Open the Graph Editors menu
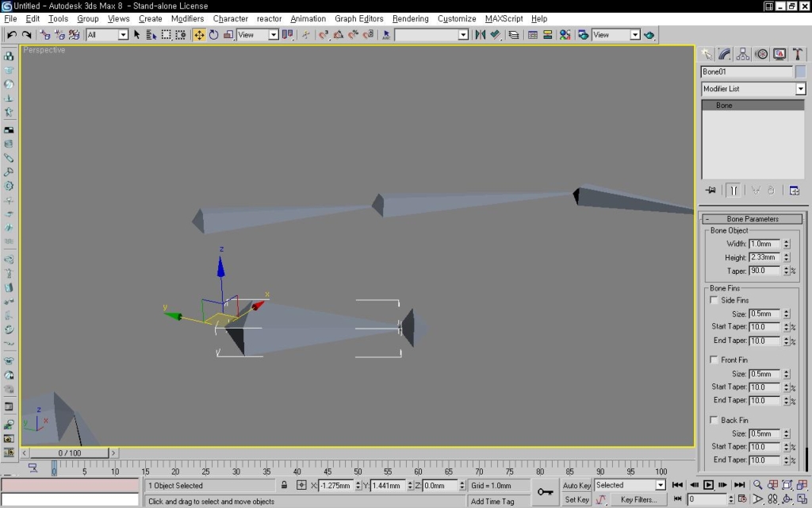 pyautogui.click(x=359, y=19)
